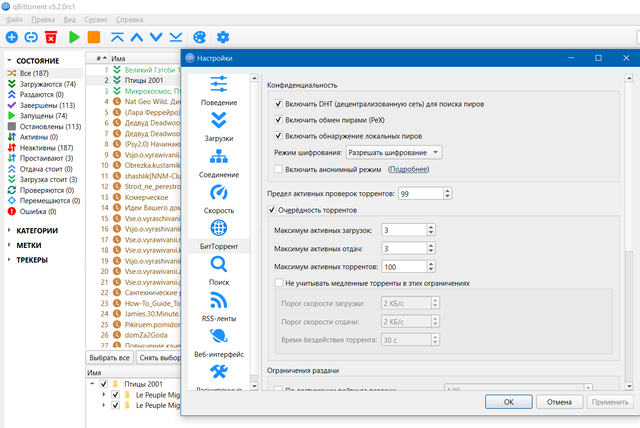The image size is (640, 428).
Task: Toggle checkbox of first Le Peuple Mig folder
Action: (x=116, y=395)
